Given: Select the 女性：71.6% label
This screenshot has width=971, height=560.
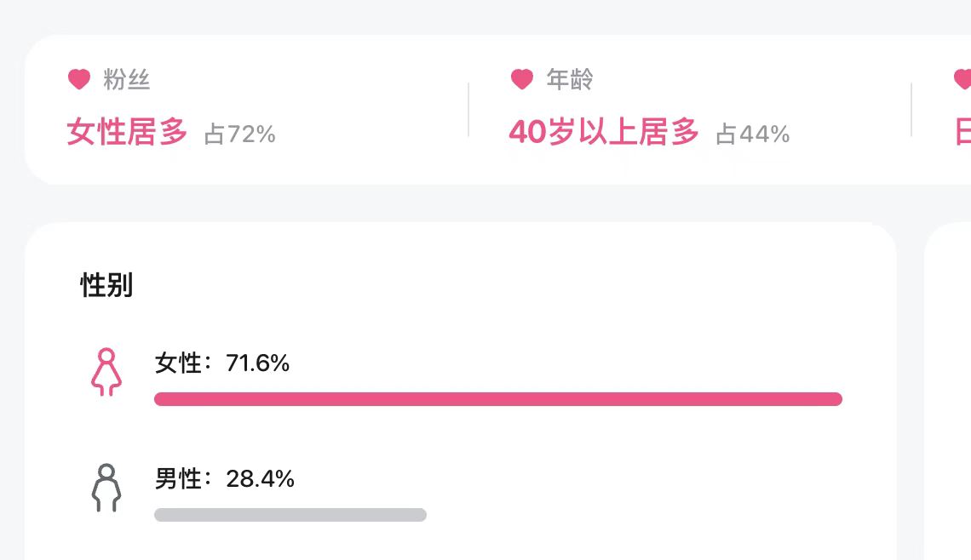Looking at the screenshot, I should 222,363.
